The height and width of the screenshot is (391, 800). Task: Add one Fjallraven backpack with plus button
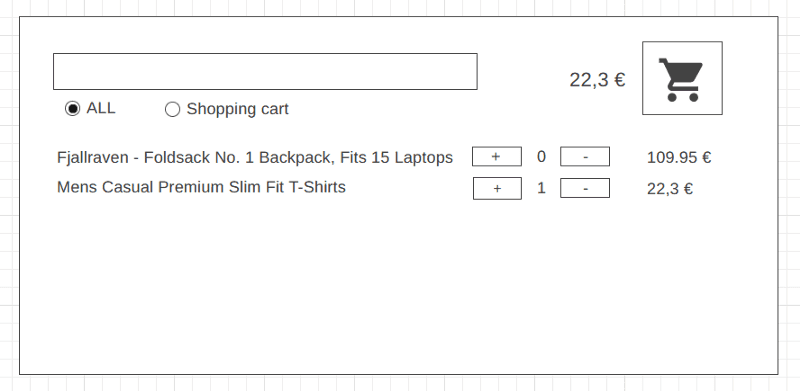coord(497,157)
